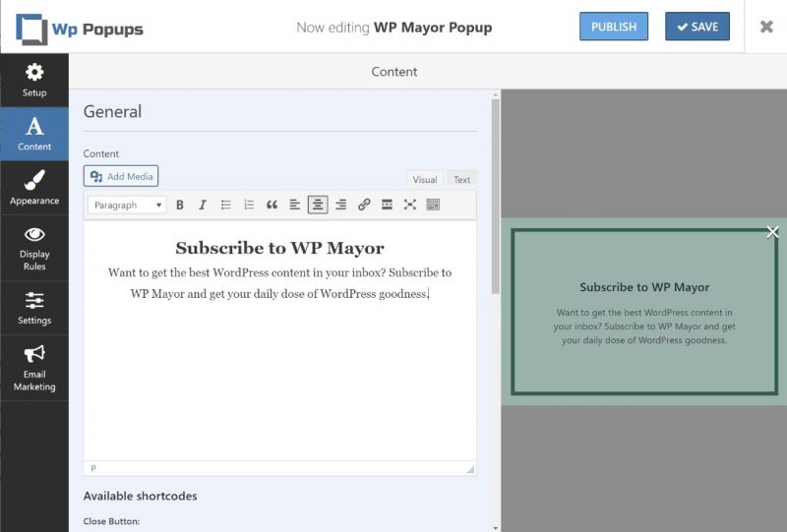Click the scroll-down arrow of content panel
Image resolution: width=787 pixels, height=532 pixels.
(496, 528)
